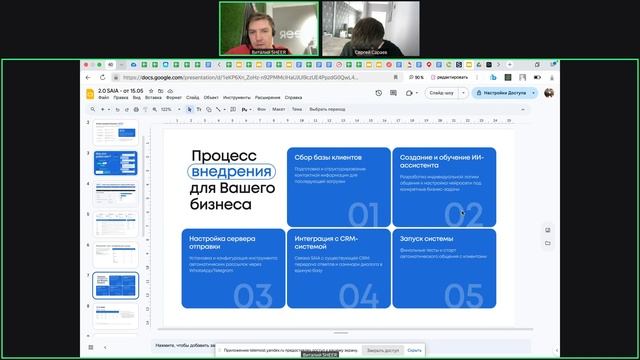The image size is (640, 360).
Task: Click the Сбор базы клиентов card heading
Action: (328, 158)
